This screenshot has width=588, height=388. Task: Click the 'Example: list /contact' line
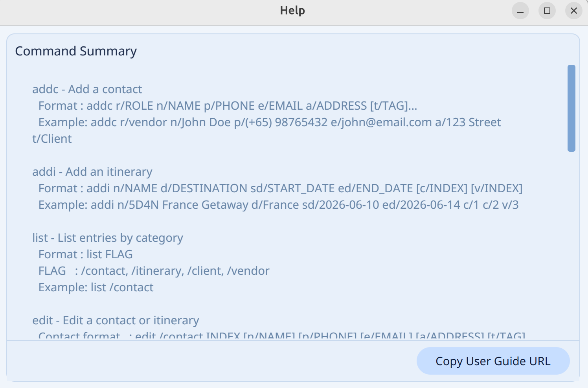pyautogui.click(x=96, y=287)
